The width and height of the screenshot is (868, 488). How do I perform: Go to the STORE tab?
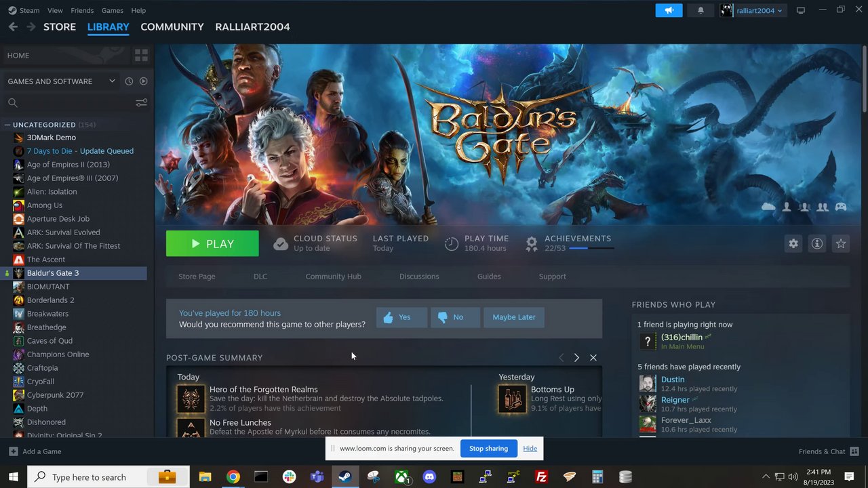(x=60, y=26)
